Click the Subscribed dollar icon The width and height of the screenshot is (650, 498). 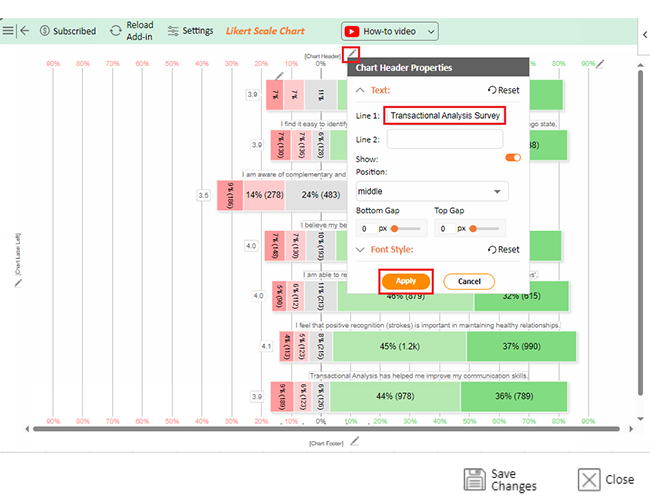[x=45, y=31]
